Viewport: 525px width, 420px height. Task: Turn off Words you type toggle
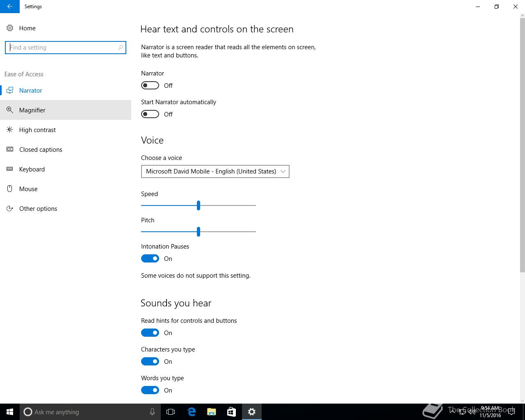click(150, 390)
